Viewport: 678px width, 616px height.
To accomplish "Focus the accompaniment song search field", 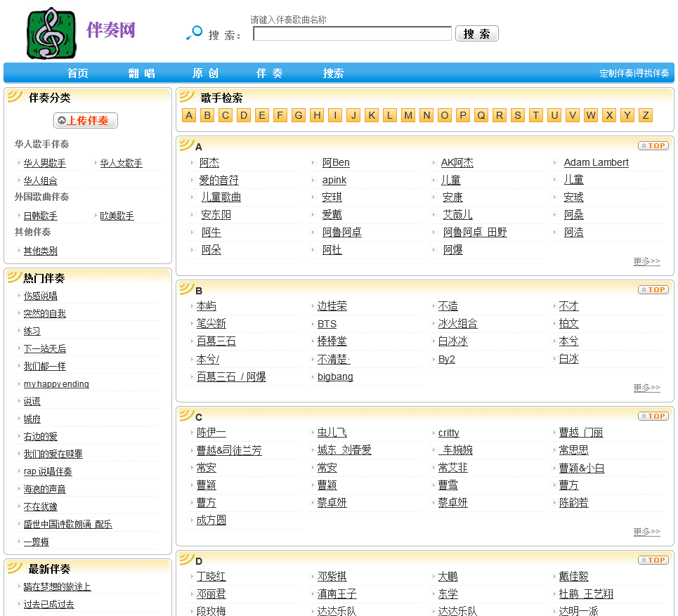I will pos(352,34).
